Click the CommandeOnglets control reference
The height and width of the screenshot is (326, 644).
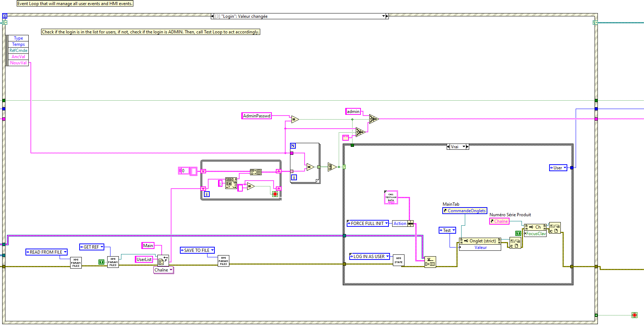pos(465,211)
